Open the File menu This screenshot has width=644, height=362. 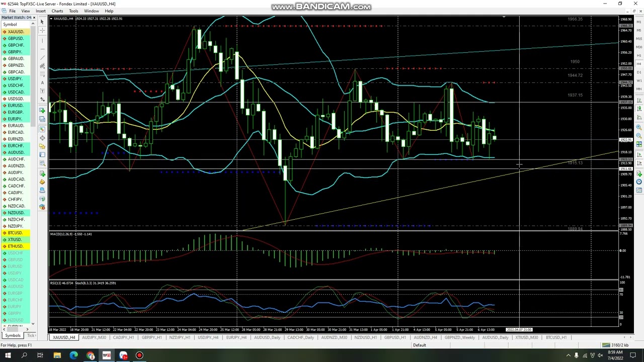(12, 11)
